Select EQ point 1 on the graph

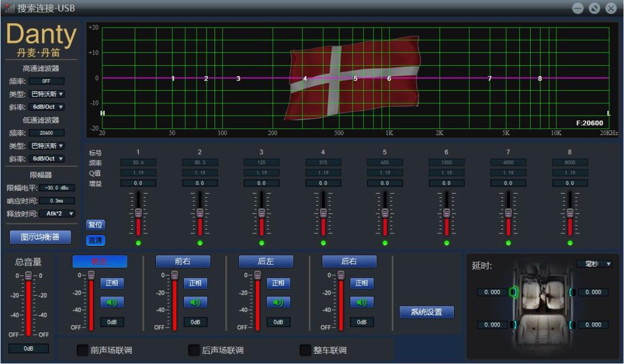point(173,79)
